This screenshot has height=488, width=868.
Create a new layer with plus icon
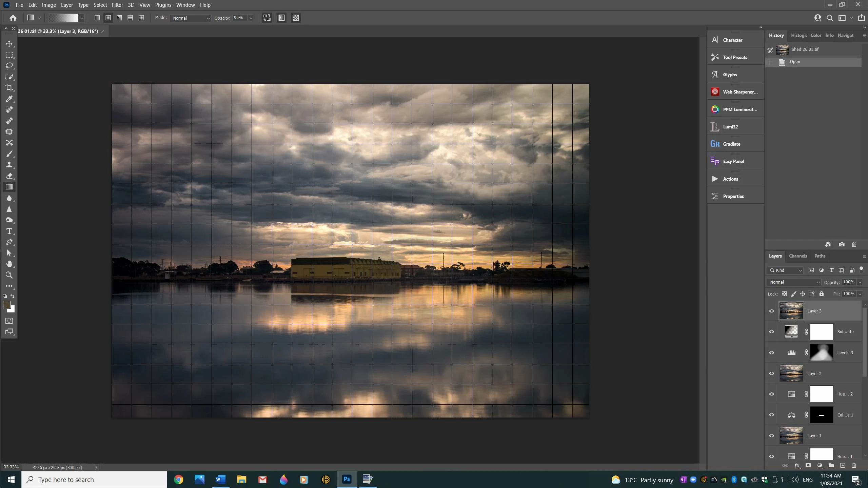tap(843, 466)
